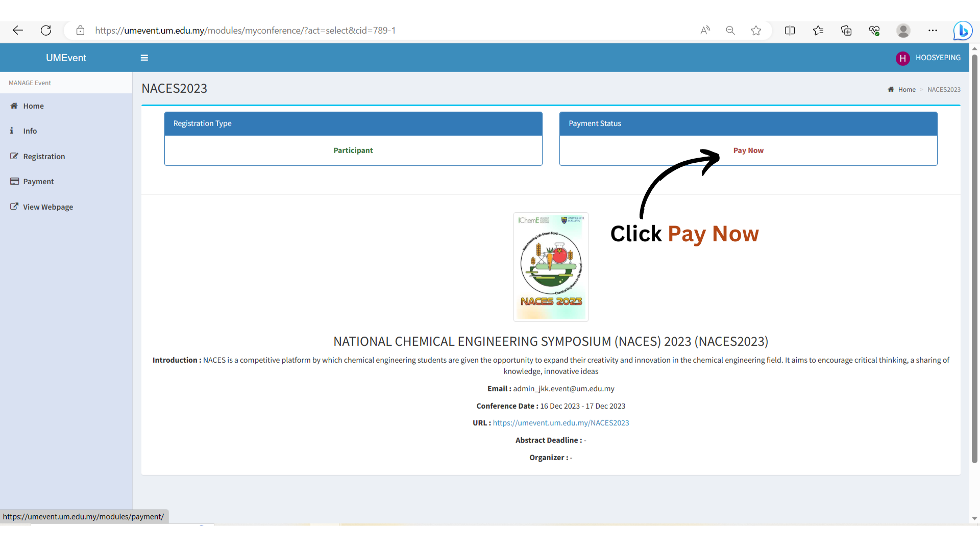Click the NACES 2023 poster thumbnail
Image resolution: width=980 pixels, height=551 pixels.
click(x=551, y=267)
